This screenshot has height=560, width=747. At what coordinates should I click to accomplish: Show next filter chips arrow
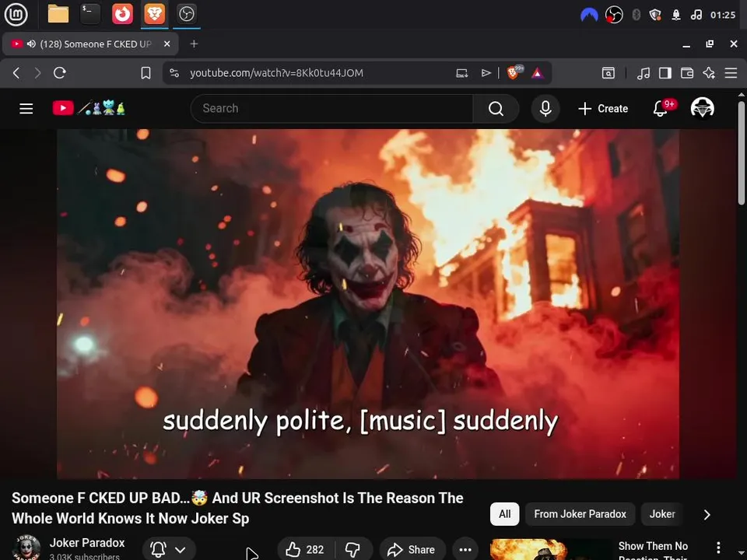click(x=707, y=514)
